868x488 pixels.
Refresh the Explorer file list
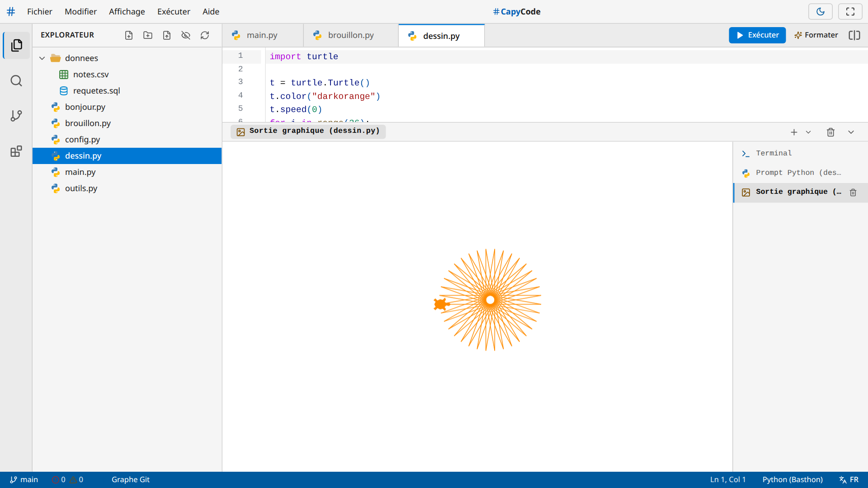pyautogui.click(x=205, y=35)
